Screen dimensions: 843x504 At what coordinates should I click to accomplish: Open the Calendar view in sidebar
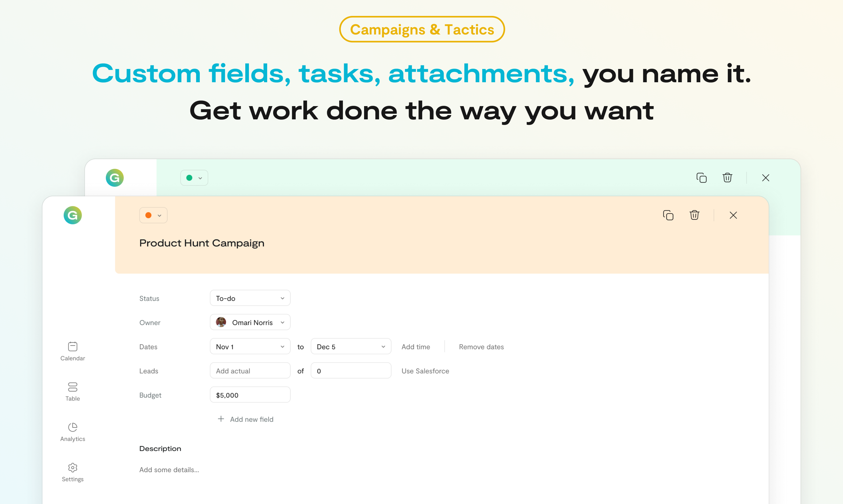point(72,351)
